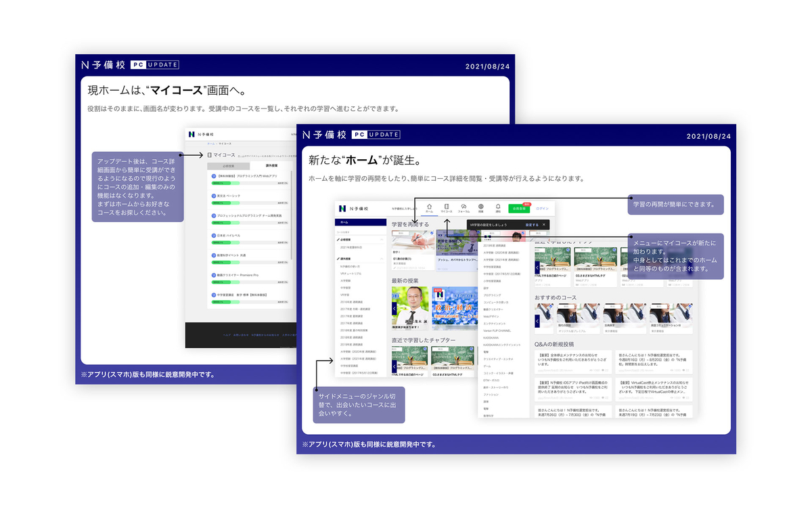This screenshot has height=508, width=812.
Task: Open プロフェッショナルプログラミング チーム開発実践 course
Action: 249,219
